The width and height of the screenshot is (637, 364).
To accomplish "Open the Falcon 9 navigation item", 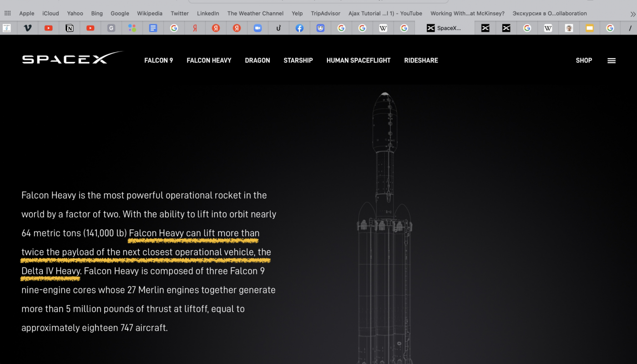I will 158,61.
